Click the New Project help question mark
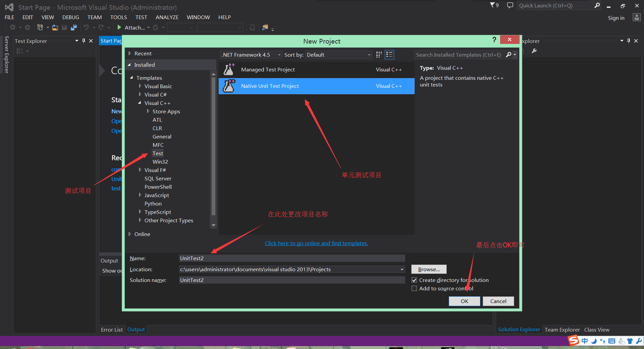Image resolution: width=644 pixels, height=349 pixels. 494,40
